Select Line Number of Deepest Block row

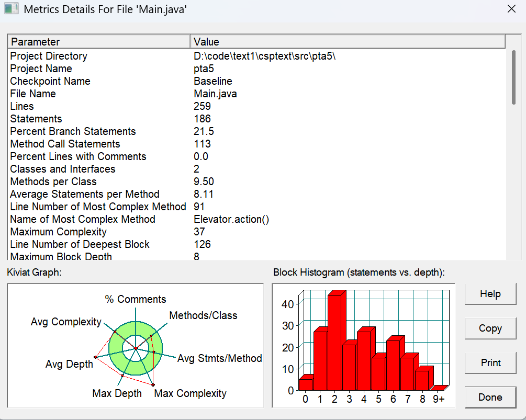click(256, 244)
